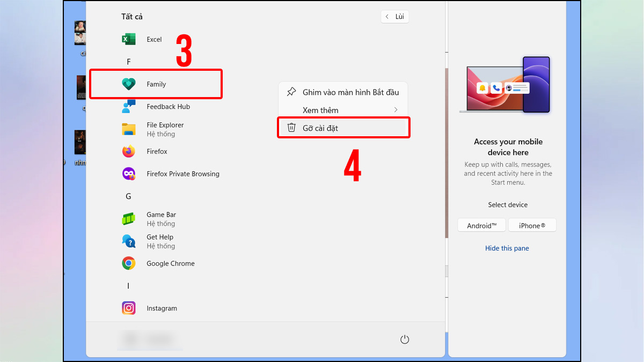Click the trash icon beside Gỡ cài đặt
This screenshot has height=362, width=644.
click(291, 128)
